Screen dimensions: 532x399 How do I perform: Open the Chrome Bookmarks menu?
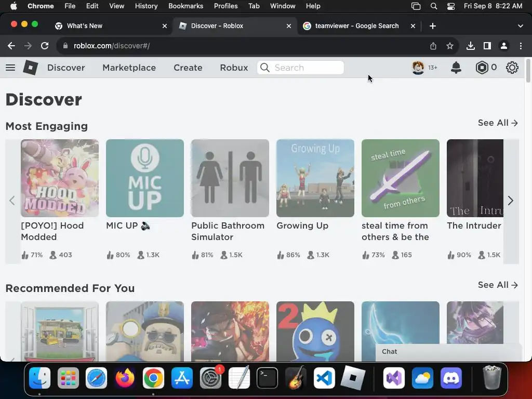[185, 6]
